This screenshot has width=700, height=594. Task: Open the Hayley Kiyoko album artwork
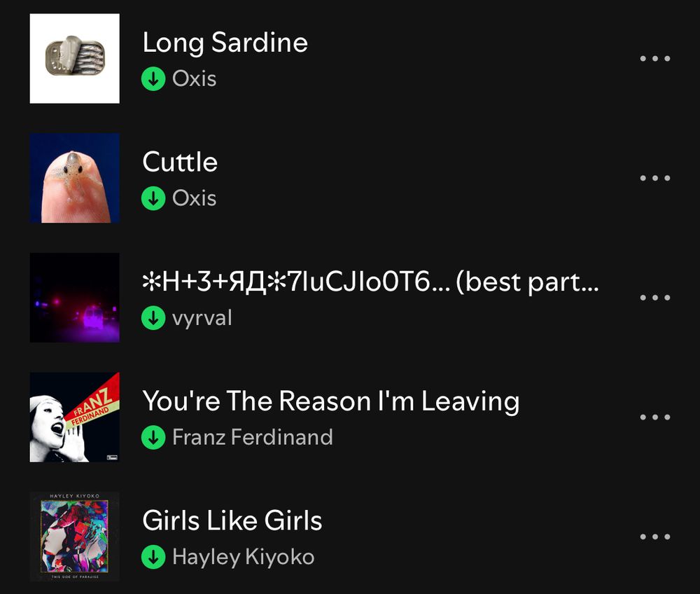[x=75, y=537]
